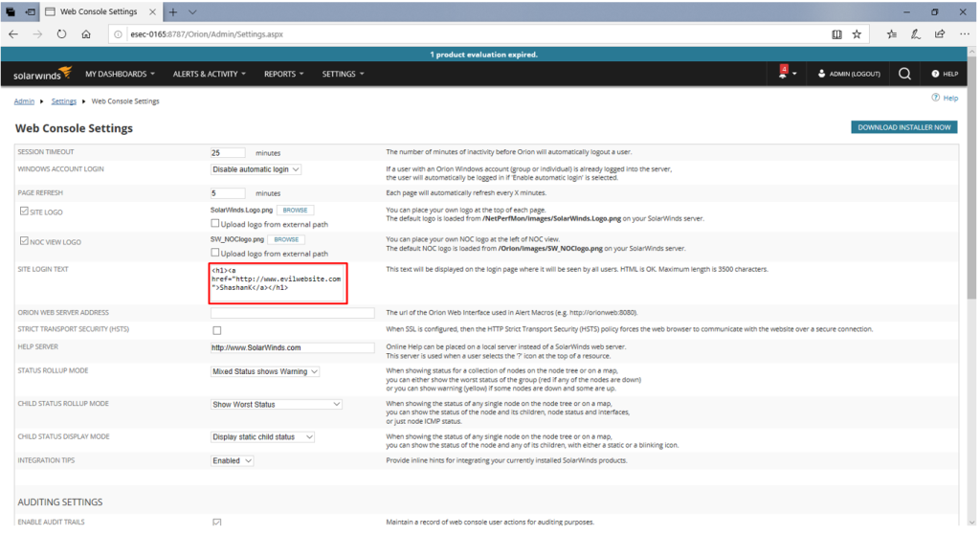Open reading view in address bar

836,34
